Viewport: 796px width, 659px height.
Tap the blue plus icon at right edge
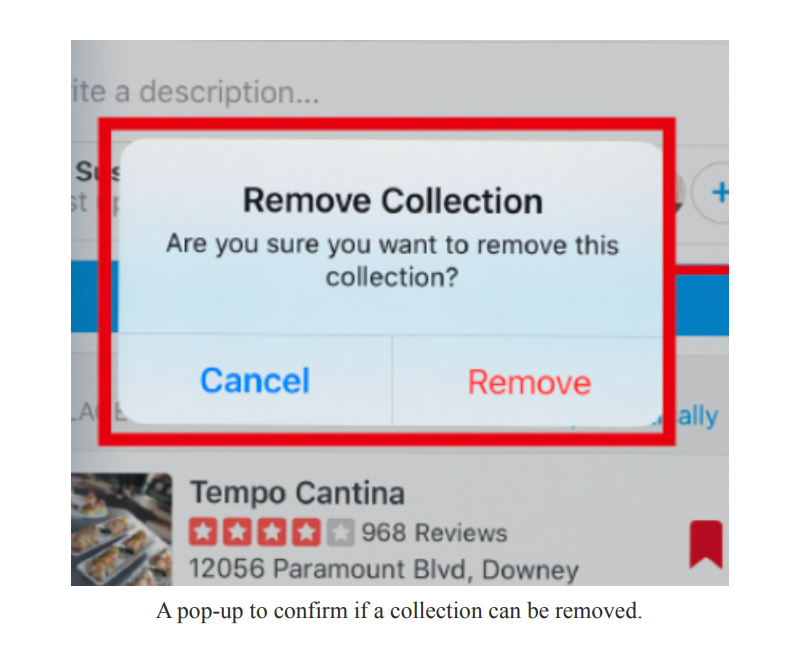[720, 192]
